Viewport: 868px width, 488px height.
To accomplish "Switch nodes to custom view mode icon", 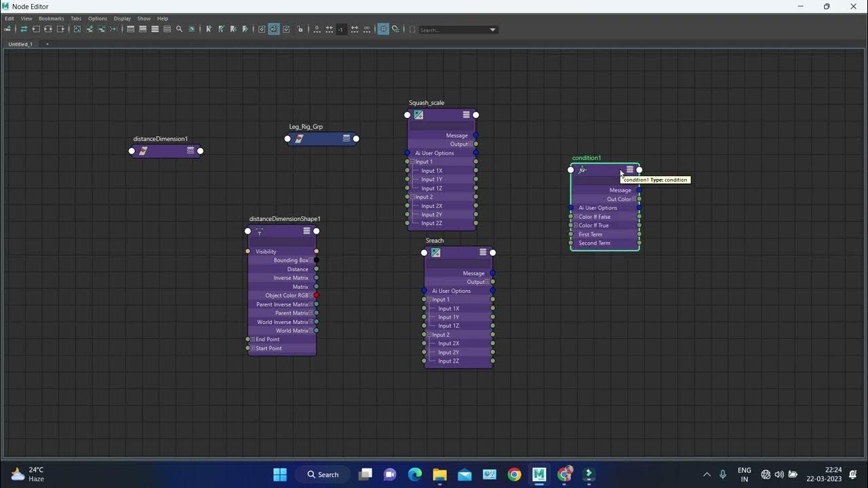I will tap(167, 29).
